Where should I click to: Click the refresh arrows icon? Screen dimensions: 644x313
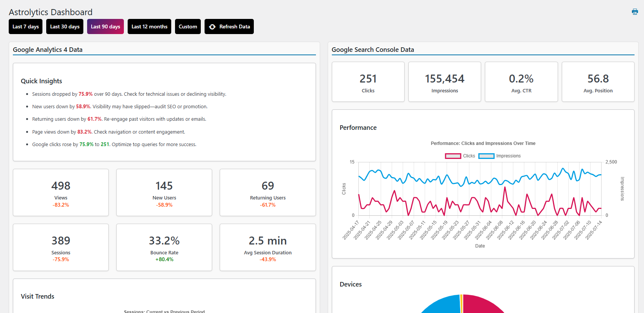coord(212,27)
